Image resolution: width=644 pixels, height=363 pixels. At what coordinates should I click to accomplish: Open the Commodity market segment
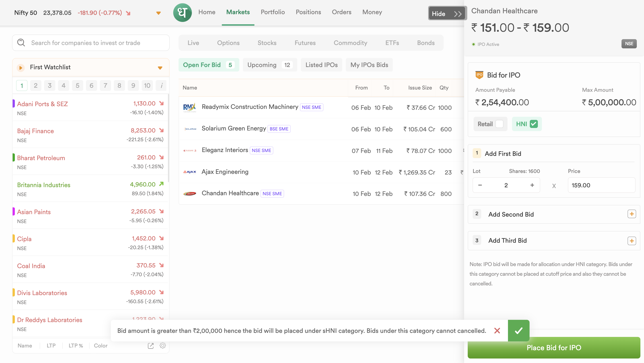tap(350, 43)
